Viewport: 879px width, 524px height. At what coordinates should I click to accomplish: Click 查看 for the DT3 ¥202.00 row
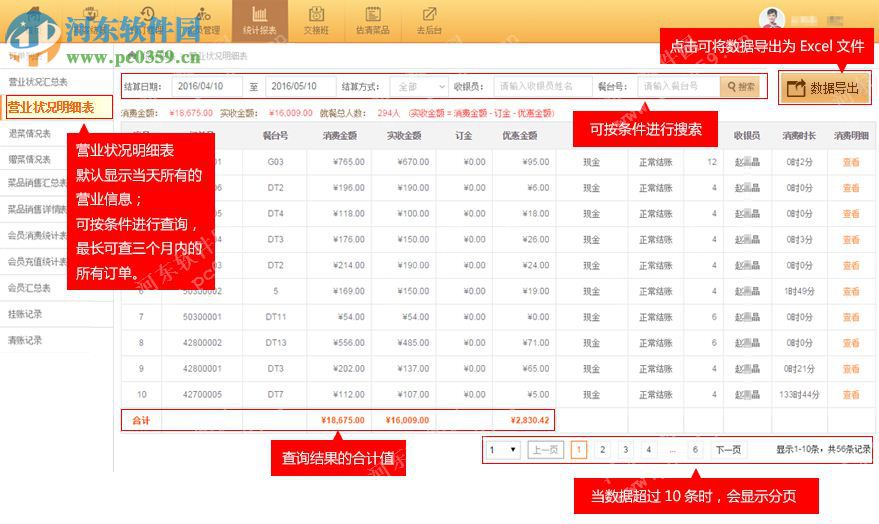coord(851,368)
